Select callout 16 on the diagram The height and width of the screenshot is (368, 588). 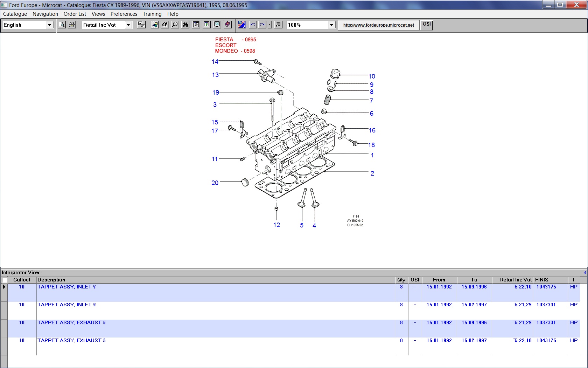point(372,130)
